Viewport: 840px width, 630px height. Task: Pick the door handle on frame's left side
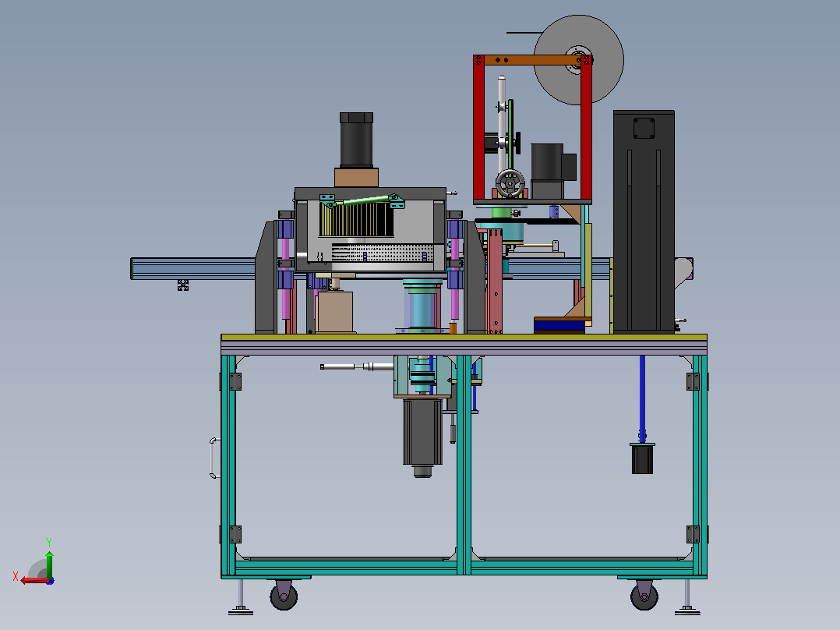click(x=214, y=458)
